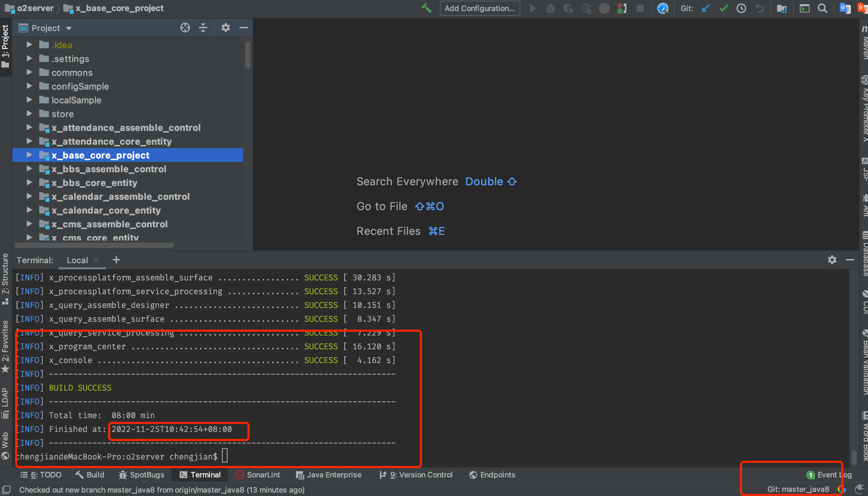Click the Git commit checkmark icon
The image size is (868, 496).
coord(723,8)
